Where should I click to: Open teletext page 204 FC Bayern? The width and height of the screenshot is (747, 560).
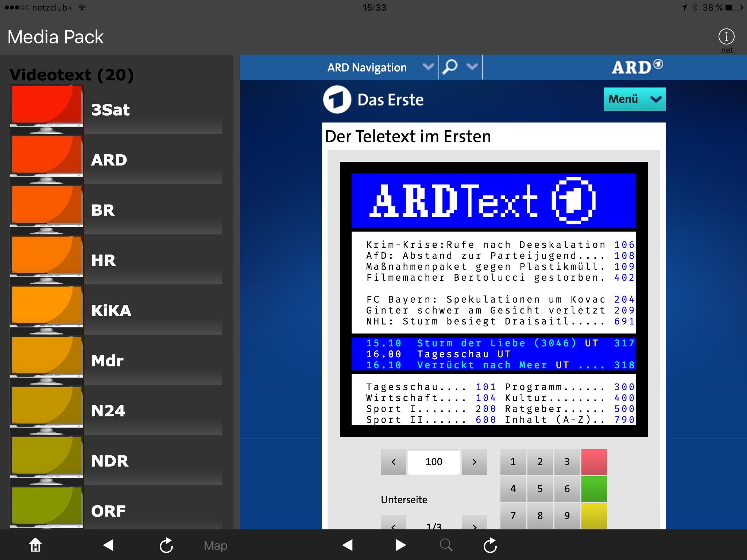pos(624,299)
